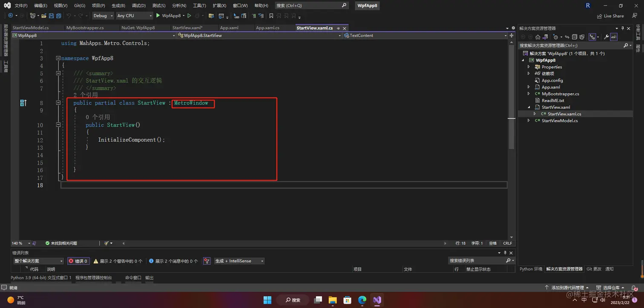Click 选择仓库 in status bar
This screenshot has height=308, width=644.
611,288
